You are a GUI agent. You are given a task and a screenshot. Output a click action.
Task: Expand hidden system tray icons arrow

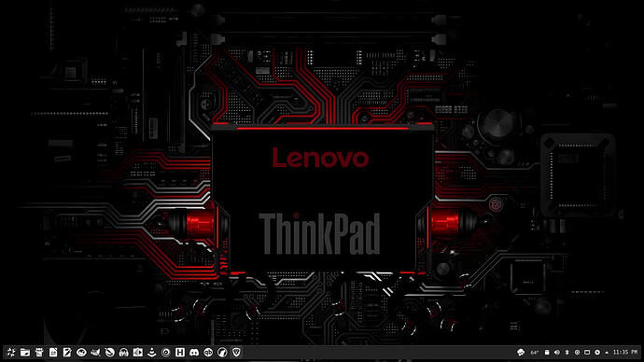607,353
